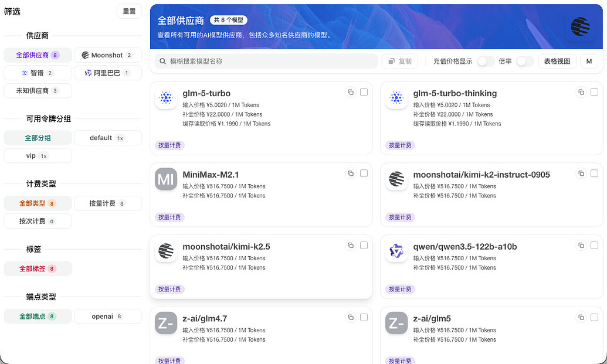Copy moonshotai/kimi-k2-instruct-0905 model name
607x364 pixels.
click(581, 174)
